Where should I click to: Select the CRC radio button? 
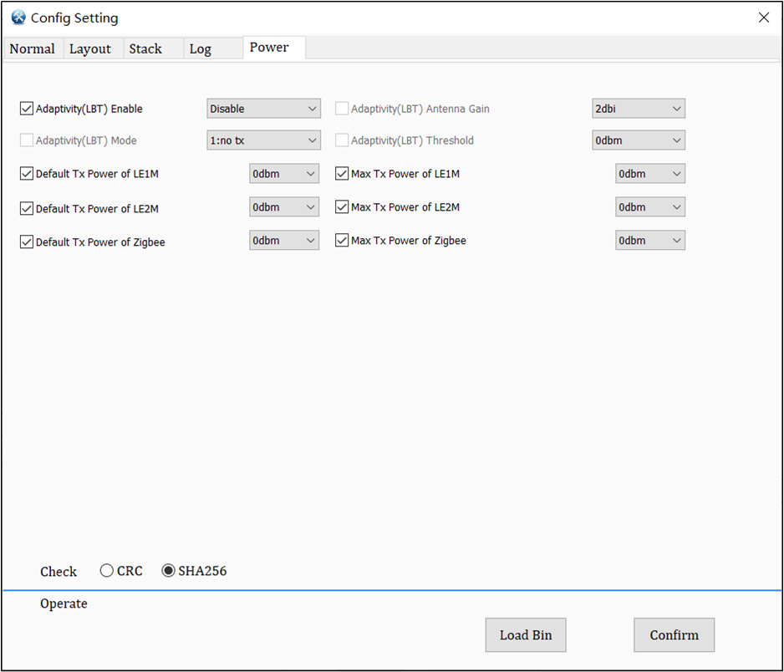click(x=106, y=570)
